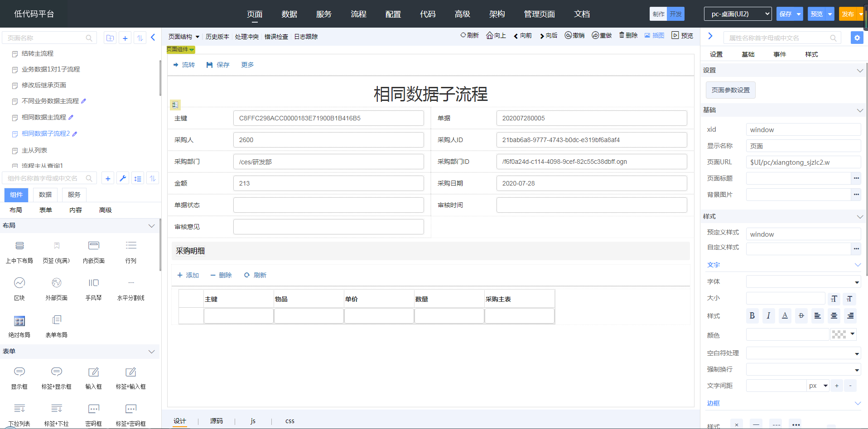Click the 页面参数设置 button
Image resolution: width=868 pixels, height=429 pixels.
(x=730, y=90)
